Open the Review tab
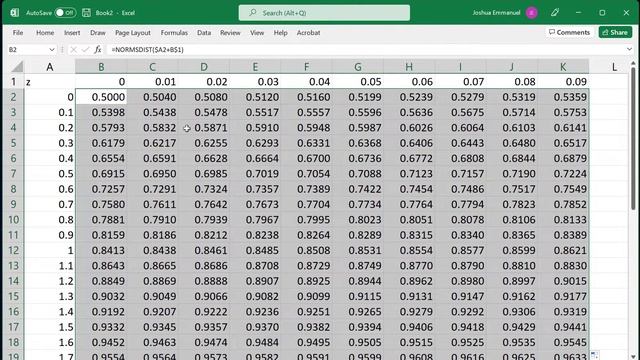The image size is (640, 360). click(230, 33)
